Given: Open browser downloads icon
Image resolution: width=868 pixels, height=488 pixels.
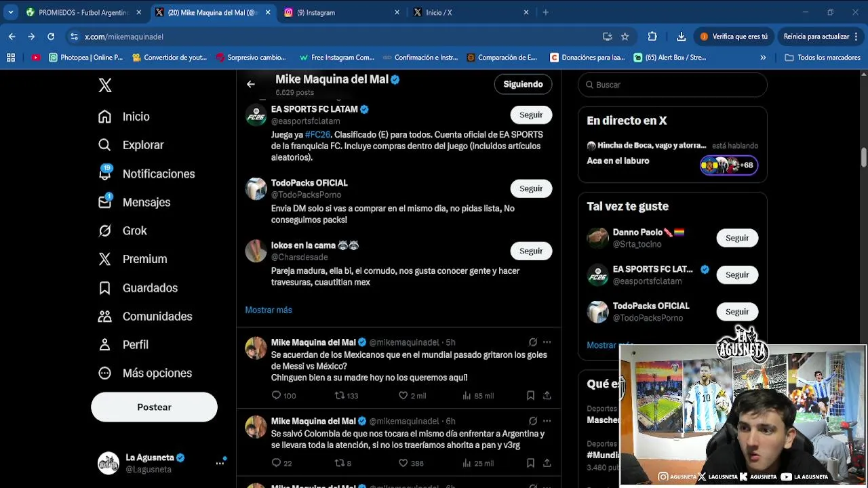Looking at the screenshot, I should click(x=681, y=37).
